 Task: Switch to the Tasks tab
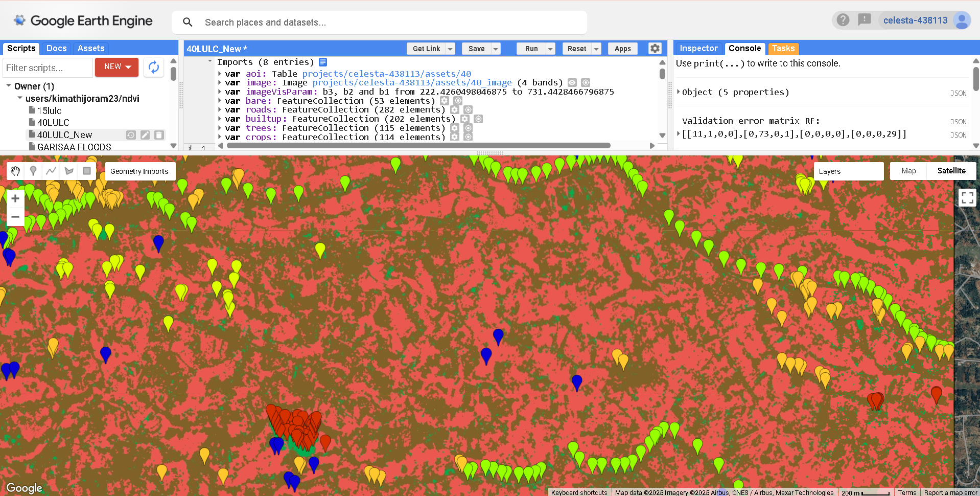pyautogui.click(x=783, y=48)
